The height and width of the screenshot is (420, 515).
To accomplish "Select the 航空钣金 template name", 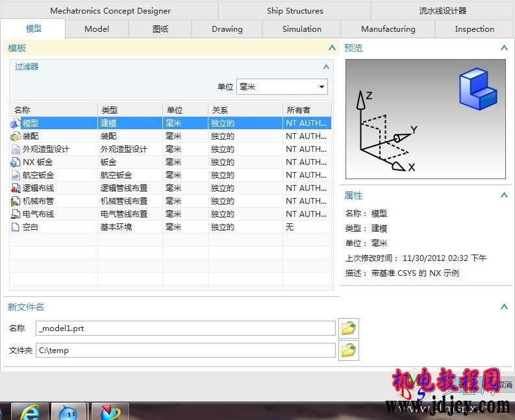I will point(38,175).
